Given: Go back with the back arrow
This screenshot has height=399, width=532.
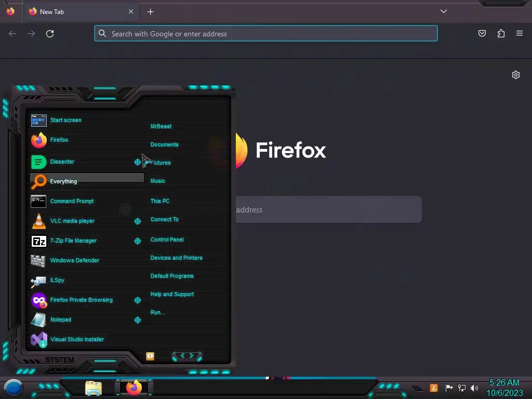Looking at the screenshot, I should pyautogui.click(x=12, y=34).
